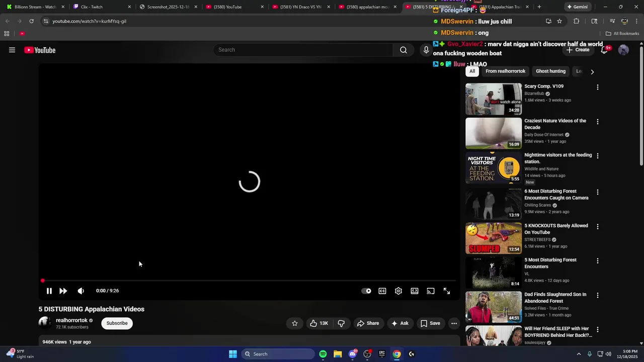The height and width of the screenshot is (362, 644).
Task: Skip to the next video
Action: coord(63,291)
